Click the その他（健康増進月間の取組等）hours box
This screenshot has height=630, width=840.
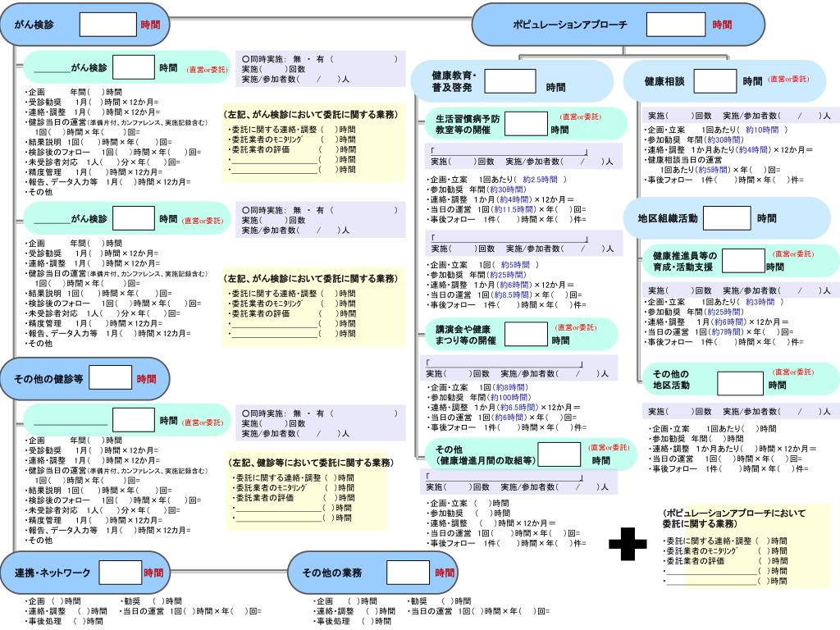559,454
